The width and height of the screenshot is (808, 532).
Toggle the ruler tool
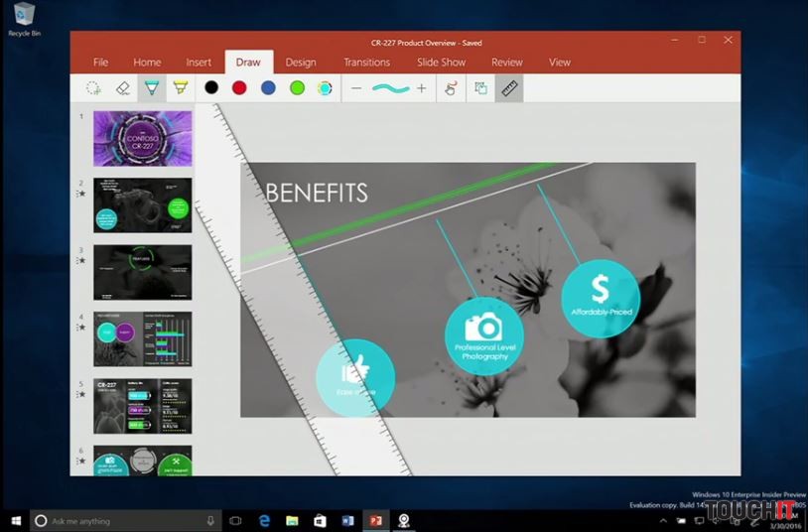click(x=509, y=88)
